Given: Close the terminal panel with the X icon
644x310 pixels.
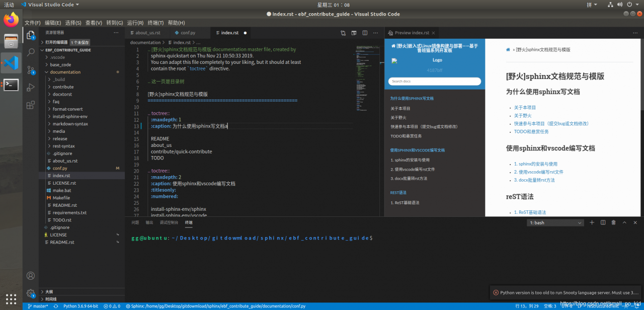Looking at the screenshot, I should pyautogui.click(x=635, y=222).
